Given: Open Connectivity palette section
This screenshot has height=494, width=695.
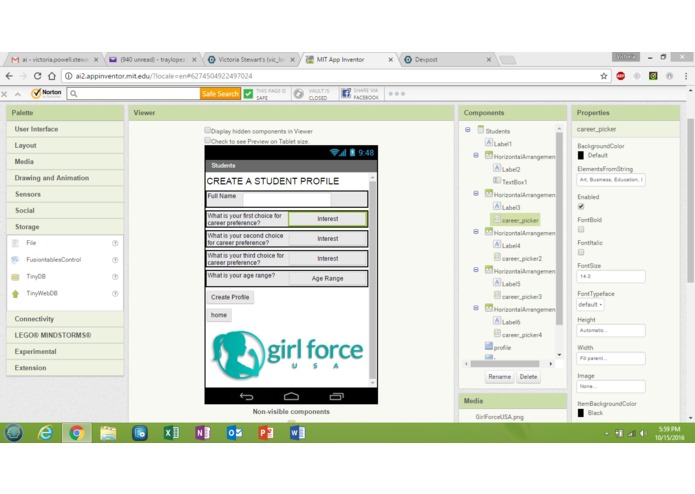Looking at the screenshot, I should pos(65,319).
